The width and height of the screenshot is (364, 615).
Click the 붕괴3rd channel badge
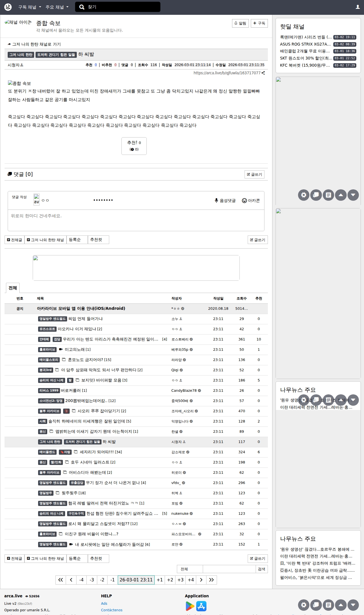click(x=45, y=370)
